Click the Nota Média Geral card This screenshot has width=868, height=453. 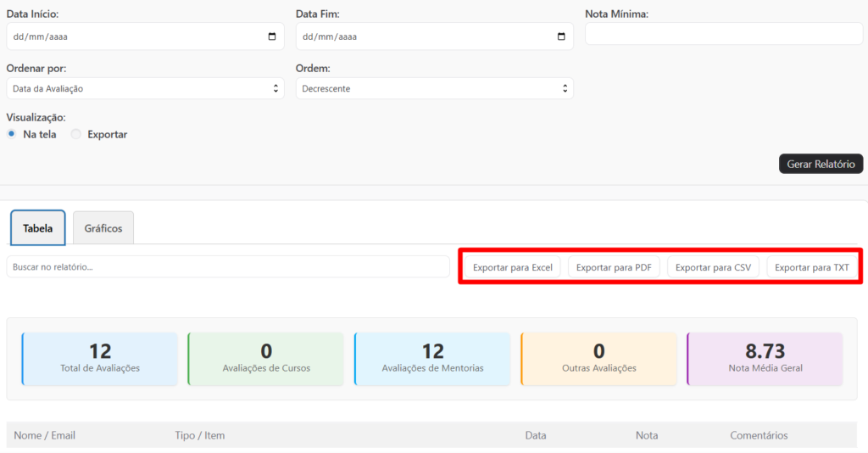[x=765, y=359]
